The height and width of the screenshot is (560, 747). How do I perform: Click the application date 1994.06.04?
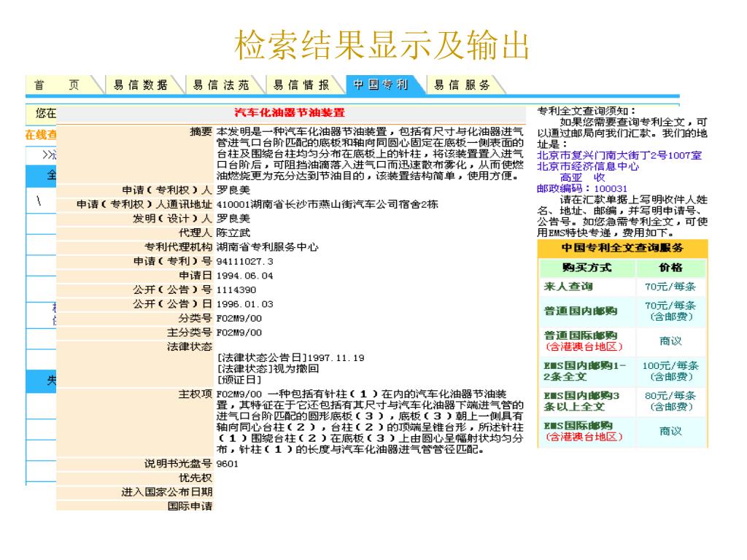(244, 276)
